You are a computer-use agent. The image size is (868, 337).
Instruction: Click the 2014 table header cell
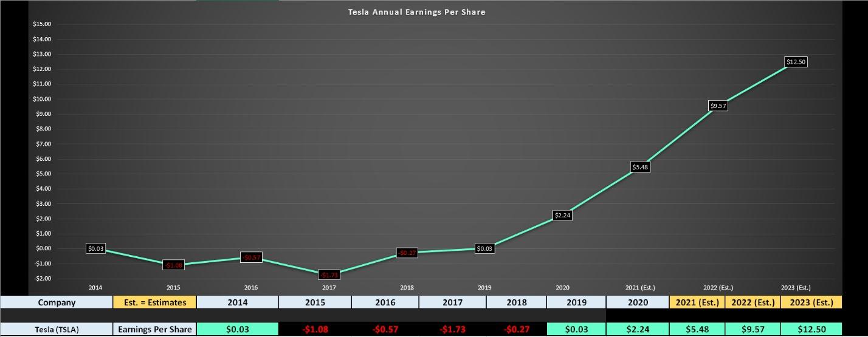click(238, 302)
